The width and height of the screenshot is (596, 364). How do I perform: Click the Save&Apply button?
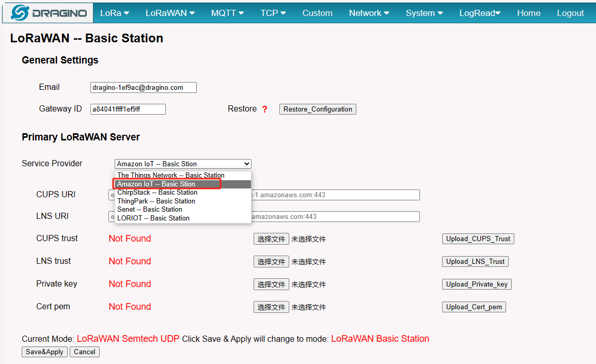pyautogui.click(x=44, y=352)
